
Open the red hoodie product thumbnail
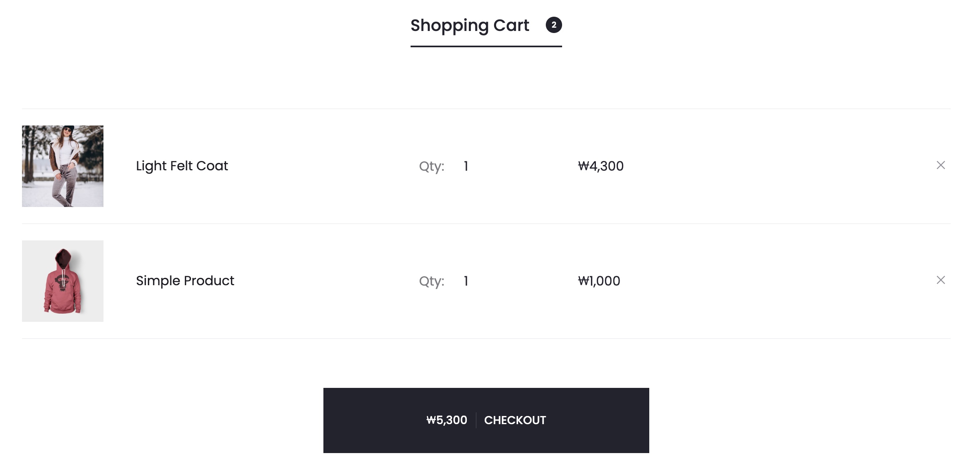[63, 281]
